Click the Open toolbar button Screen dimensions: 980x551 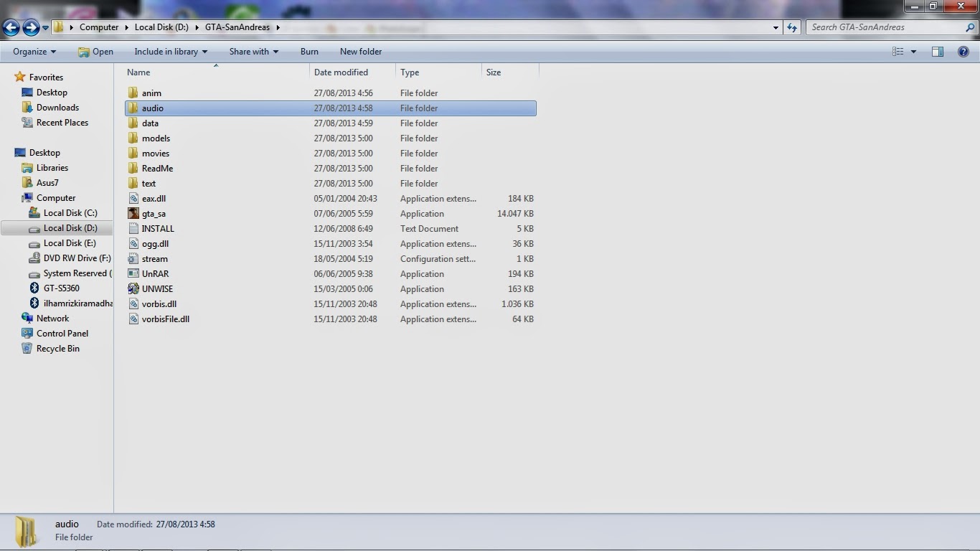point(95,52)
